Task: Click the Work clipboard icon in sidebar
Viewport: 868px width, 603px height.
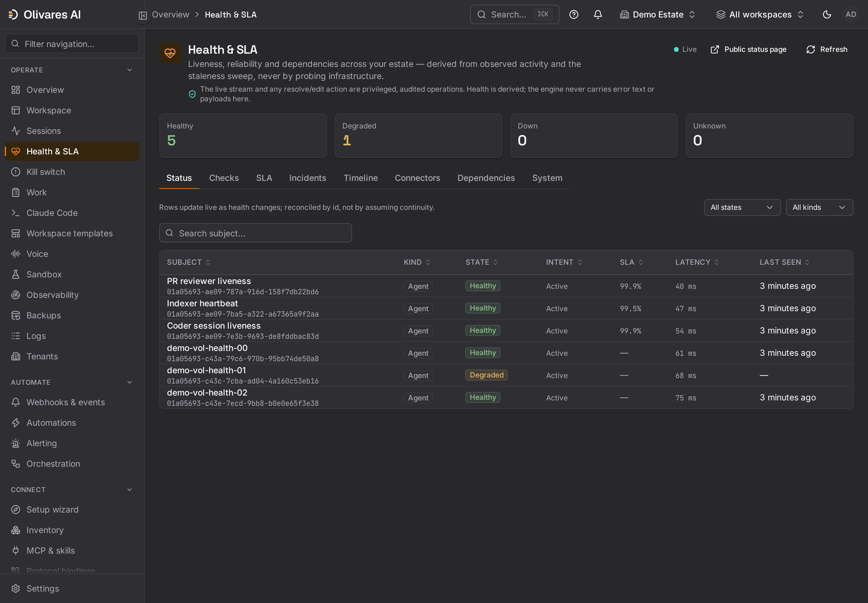Action: (15, 192)
